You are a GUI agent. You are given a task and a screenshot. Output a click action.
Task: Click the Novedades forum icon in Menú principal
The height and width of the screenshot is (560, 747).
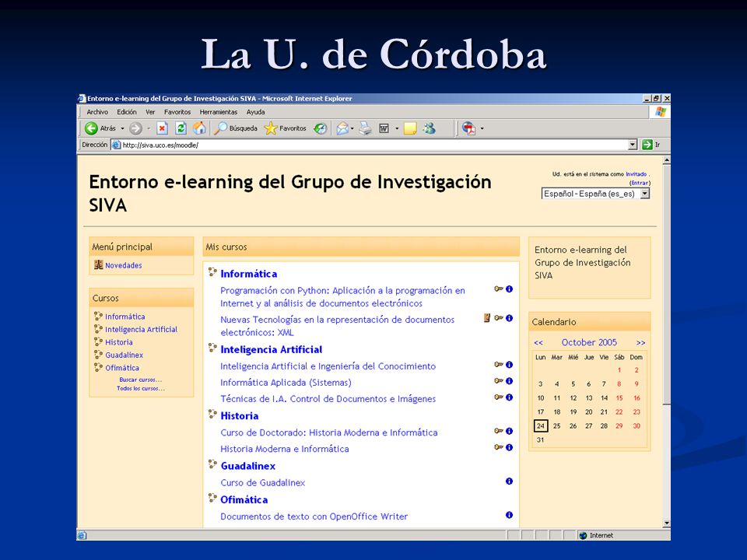coord(99,264)
